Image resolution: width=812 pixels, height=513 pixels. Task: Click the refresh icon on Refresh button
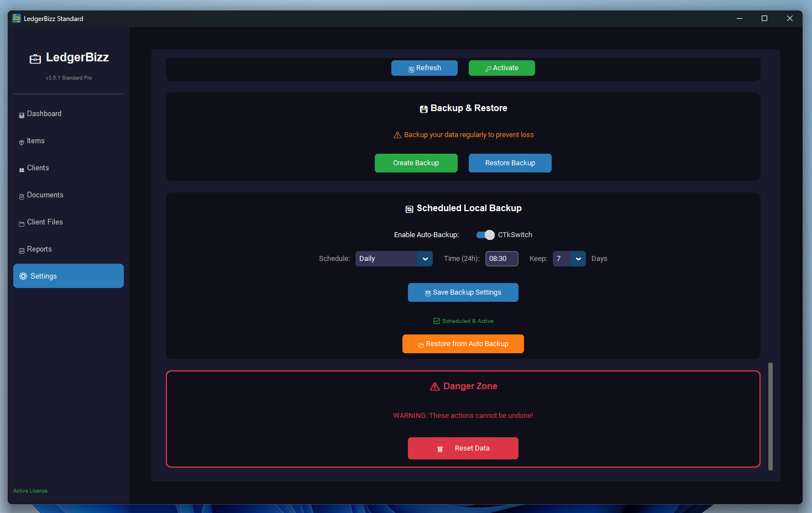click(411, 69)
